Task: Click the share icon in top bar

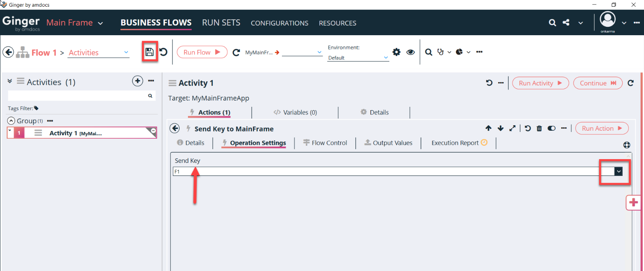Action: tap(566, 23)
